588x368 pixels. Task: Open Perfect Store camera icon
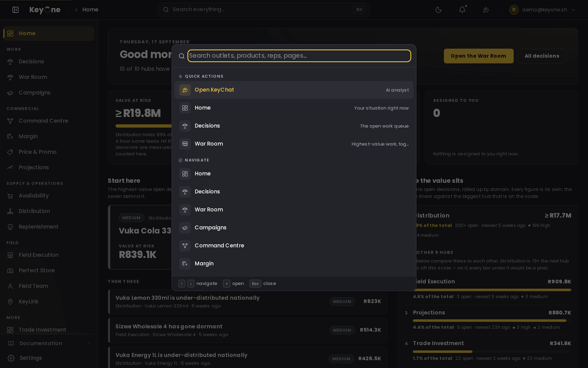click(10, 271)
